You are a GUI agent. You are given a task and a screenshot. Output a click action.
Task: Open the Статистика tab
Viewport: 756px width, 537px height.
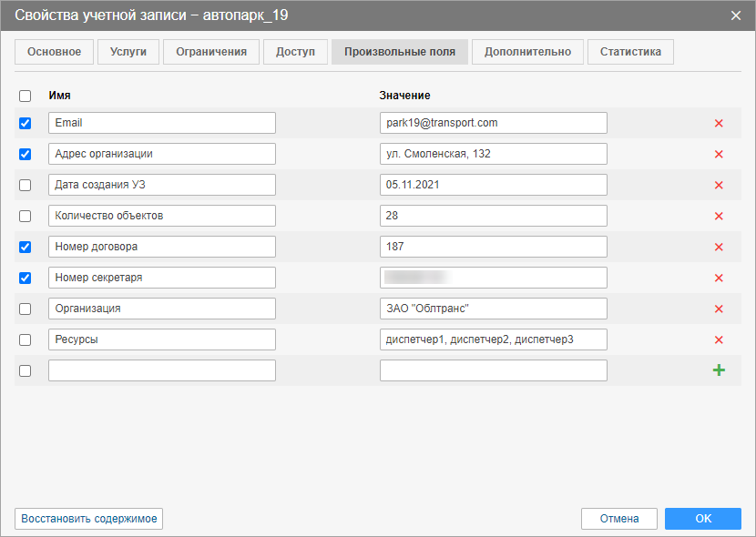pyautogui.click(x=630, y=52)
